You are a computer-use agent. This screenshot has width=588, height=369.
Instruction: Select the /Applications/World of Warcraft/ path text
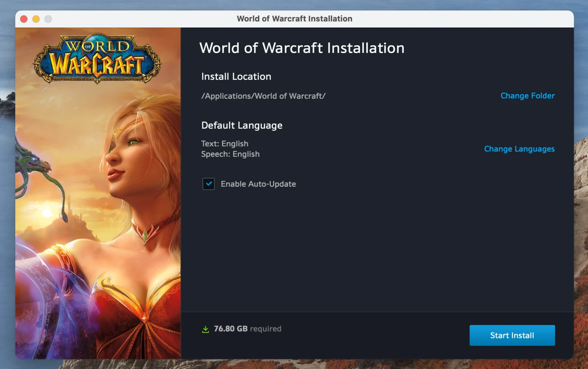263,96
